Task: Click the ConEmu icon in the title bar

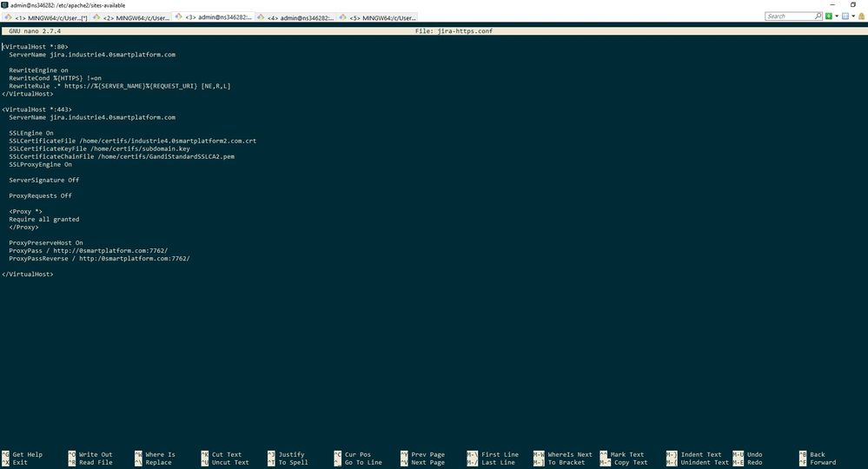Action: (4, 5)
